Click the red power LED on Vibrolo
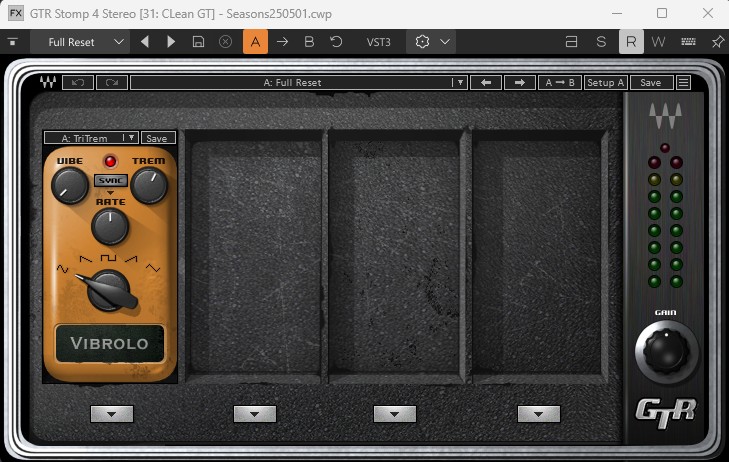The height and width of the screenshot is (462, 729). tap(110, 161)
